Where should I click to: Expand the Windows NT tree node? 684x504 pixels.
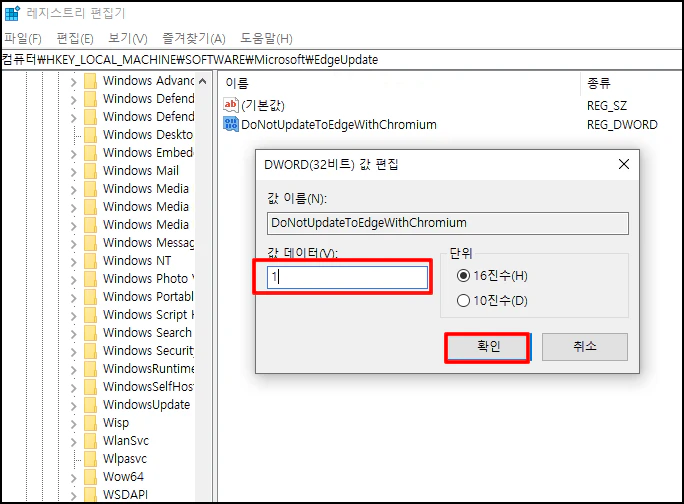coord(73,261)
